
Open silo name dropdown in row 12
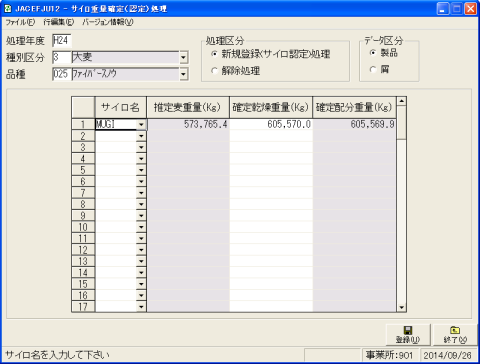(x=141, y=250)
